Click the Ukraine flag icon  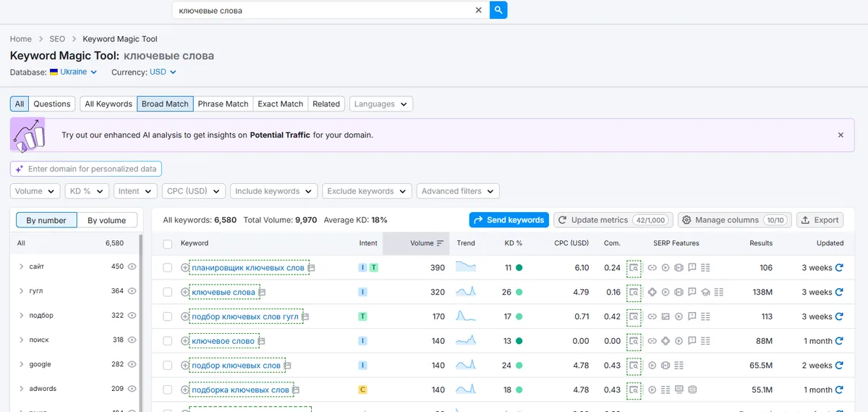[54, 72]
